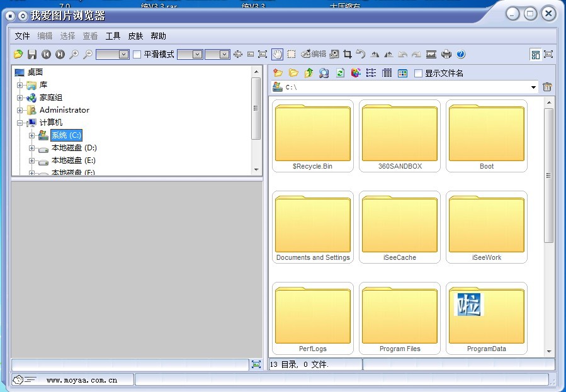Select the crop tool
This screenshot has height=392, width=566.
click(x=347, y=55)
